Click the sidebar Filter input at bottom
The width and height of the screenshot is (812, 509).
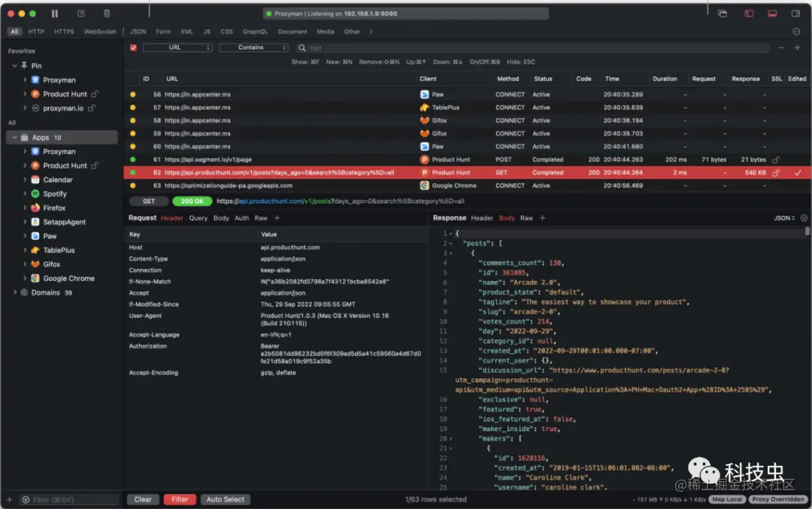click(x=69, y=500)
